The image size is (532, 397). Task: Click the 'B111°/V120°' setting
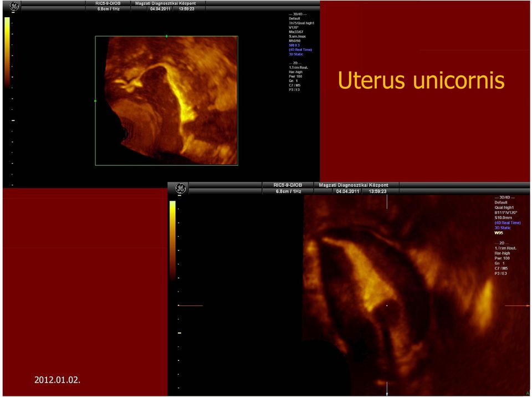(x=506, y=212)
